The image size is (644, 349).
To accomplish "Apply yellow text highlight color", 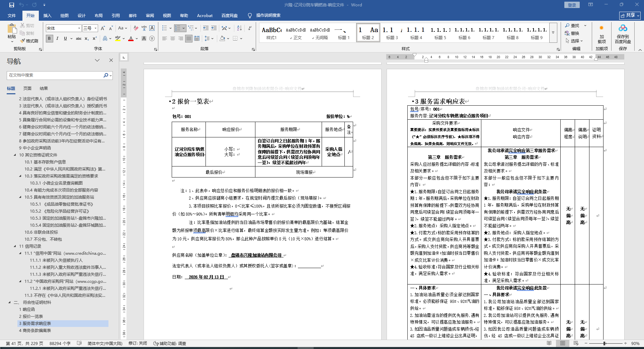I will 117,38.
